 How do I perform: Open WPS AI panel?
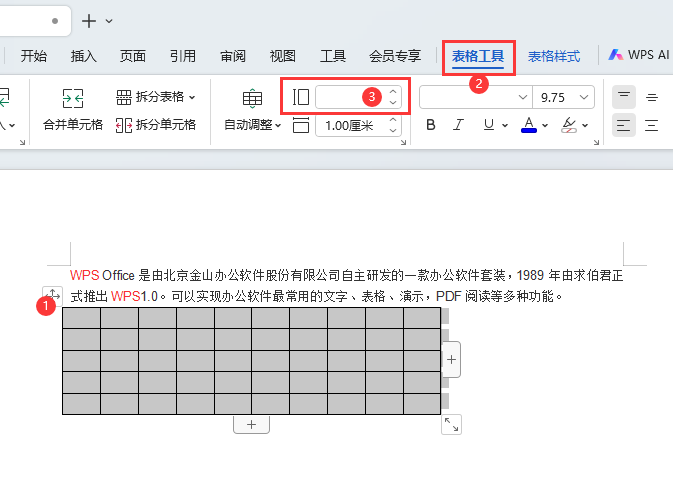tap(639, 55)
